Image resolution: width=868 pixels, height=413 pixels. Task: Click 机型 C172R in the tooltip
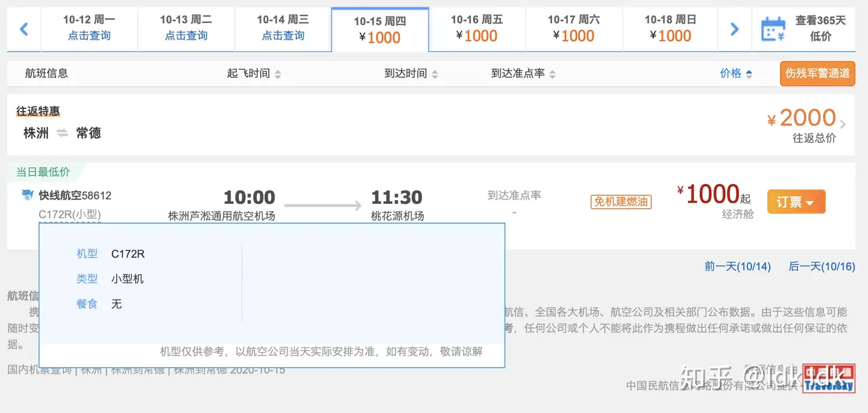[x=110, y=254]
